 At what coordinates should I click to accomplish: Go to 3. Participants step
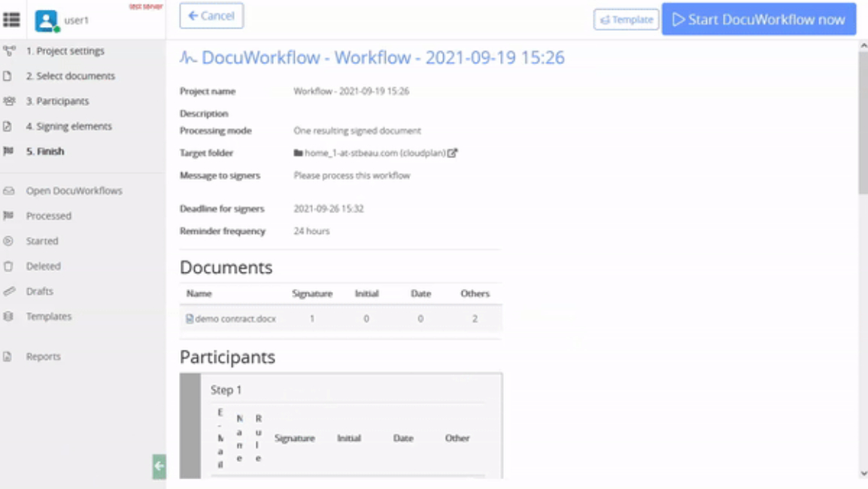coord(57,101)
